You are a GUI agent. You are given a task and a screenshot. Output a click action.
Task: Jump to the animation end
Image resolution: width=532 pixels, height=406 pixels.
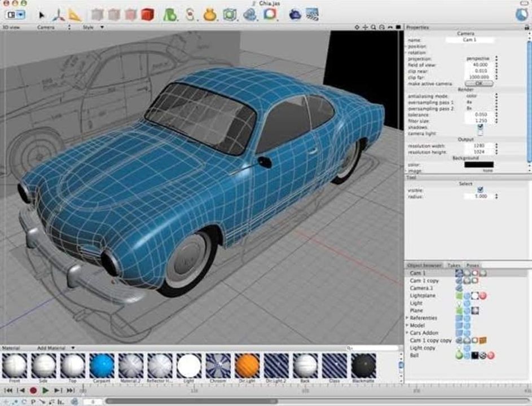[71, 391]
